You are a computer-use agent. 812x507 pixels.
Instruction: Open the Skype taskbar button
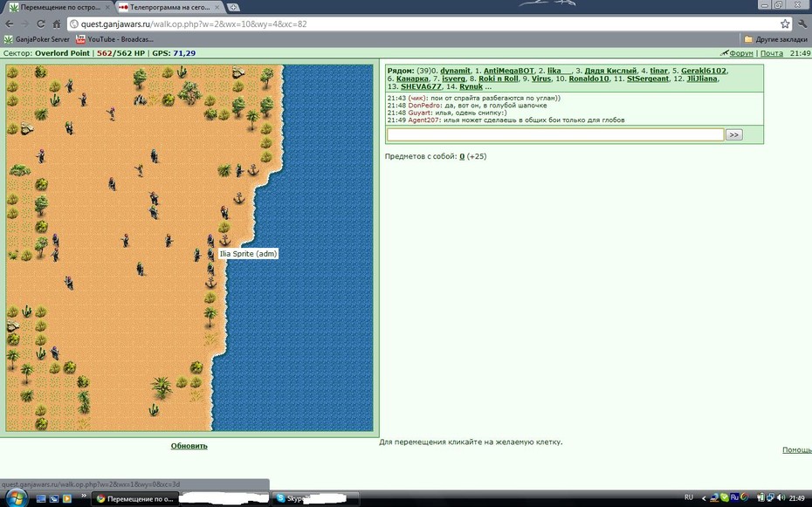pyautogui.click(x=315, y=499)
